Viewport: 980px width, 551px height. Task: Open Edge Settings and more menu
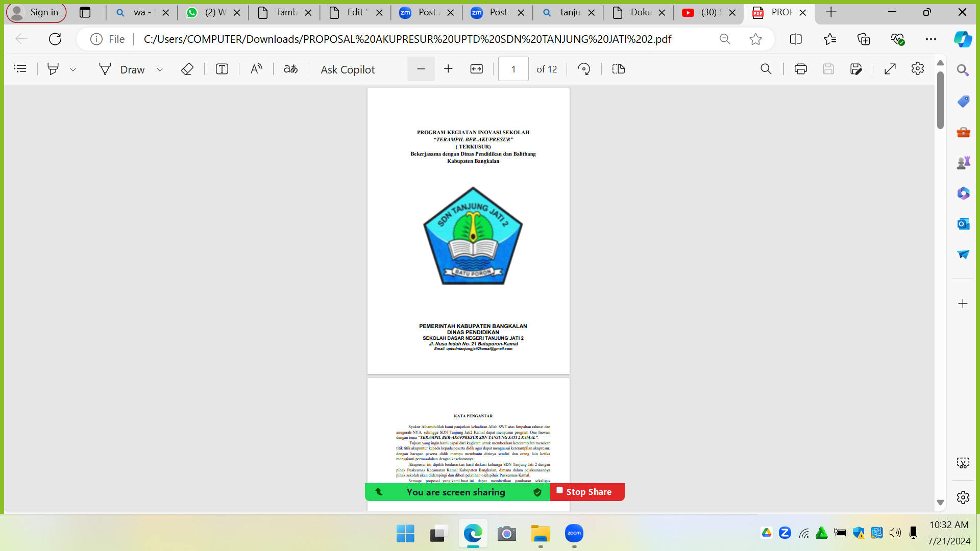click(x=931, y=39)
